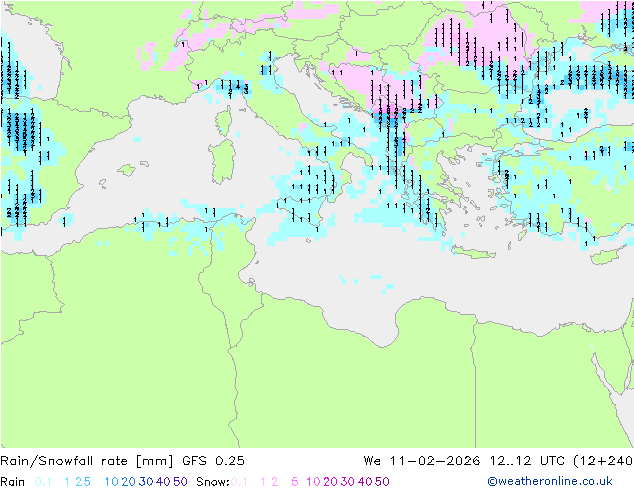634x490 pixels.
Task: Select the rain legend value 50
Action: 180,482
